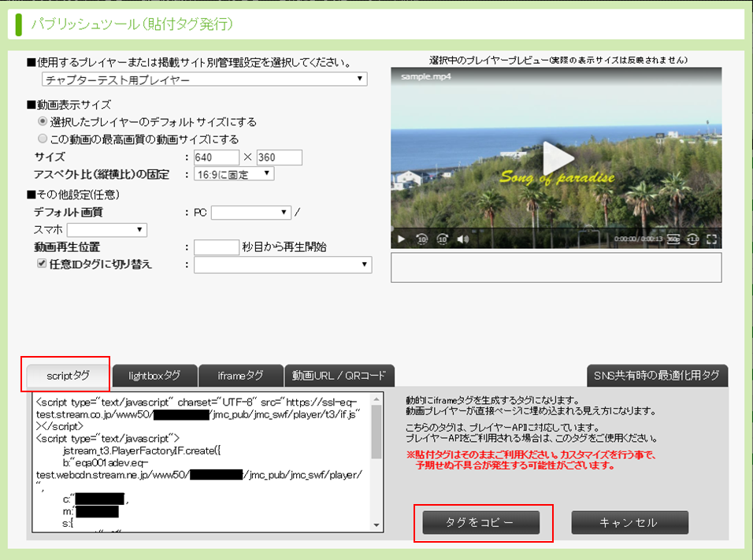This screenshot has height=560, width=753.
Task: Expand the aspect ratio 16:9に固定 dropdown
Action: tap(234, 174)
